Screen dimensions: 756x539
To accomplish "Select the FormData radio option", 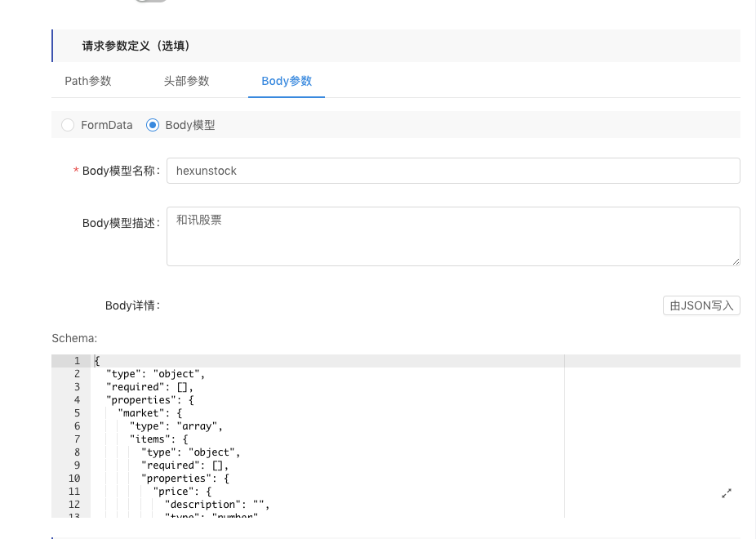I will [69, 125].
